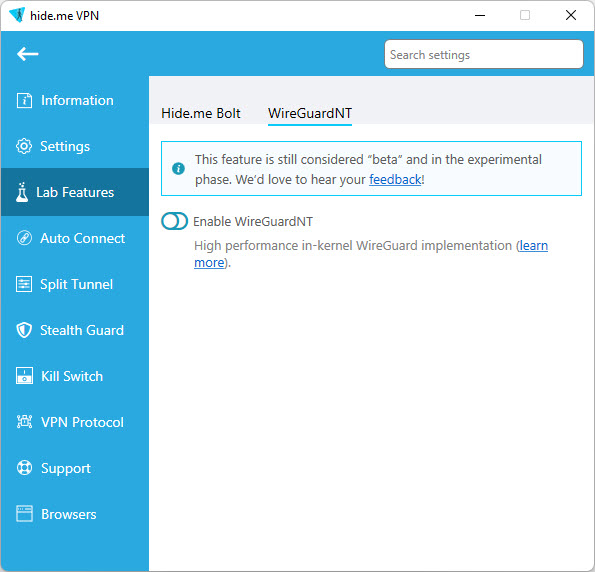595x572 pixels.
Task: Click the Information page icon
Action: (x=24, y=101)
